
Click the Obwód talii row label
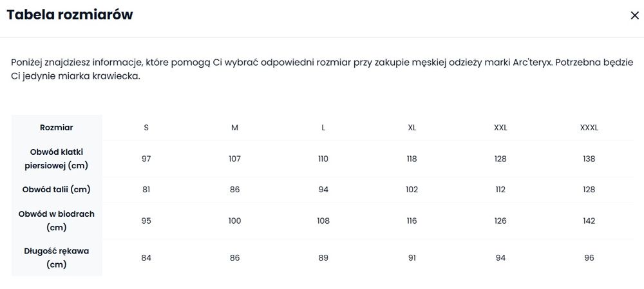pos(57,190)
